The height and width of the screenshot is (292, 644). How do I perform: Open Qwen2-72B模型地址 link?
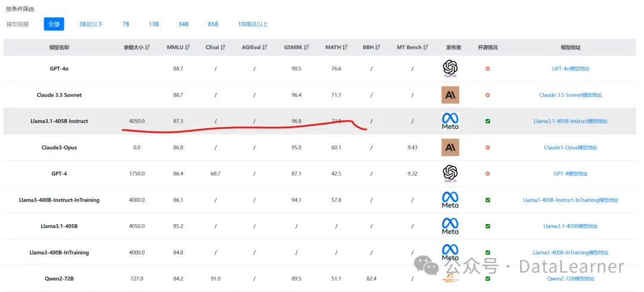(571, 278)
